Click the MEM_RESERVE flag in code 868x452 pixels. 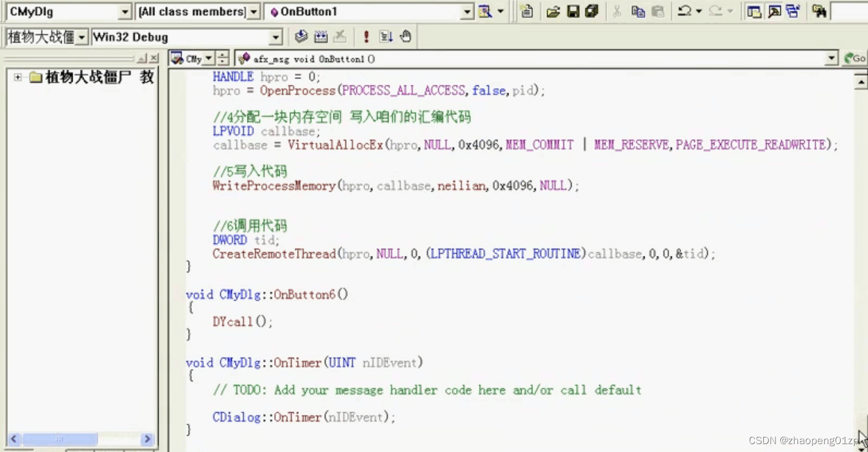pyautogui.click(x=632, y=145)
